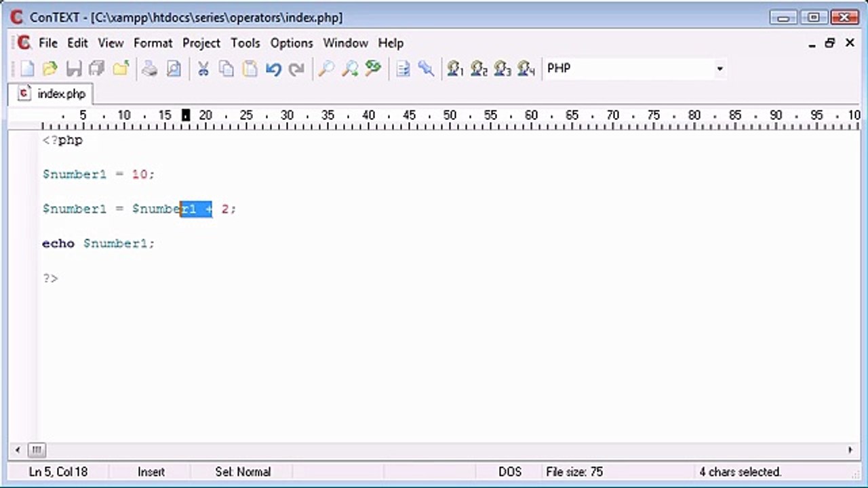
Task: Click the ConTEXT logo in the title bar
Action: tap(17, 17)
